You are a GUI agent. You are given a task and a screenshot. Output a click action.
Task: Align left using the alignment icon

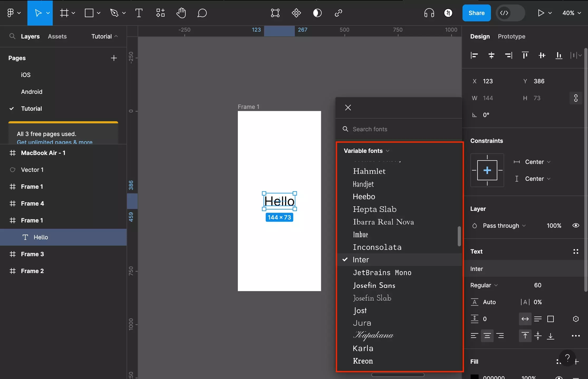coord(474,55)
